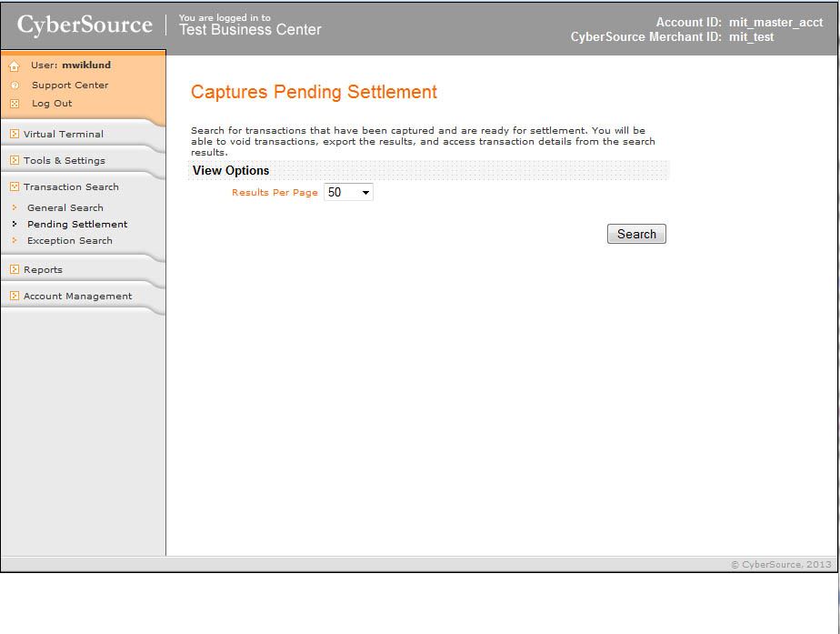
Task: Expand the Virtual Terminal section arrow icon
Action: [x=15, y=135]
